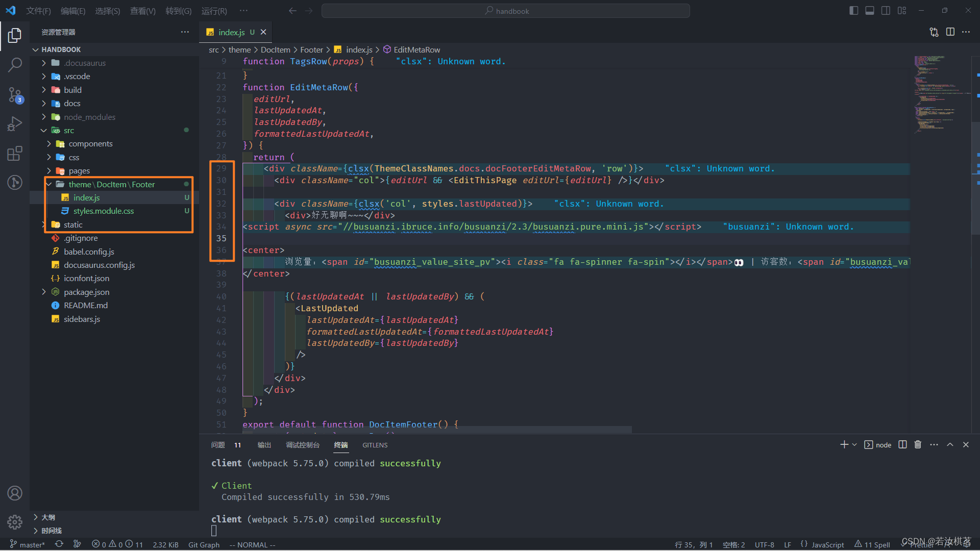Open the Search view in activity bar
This screenshot has width=980, height=551.
[x=15, y=65]
